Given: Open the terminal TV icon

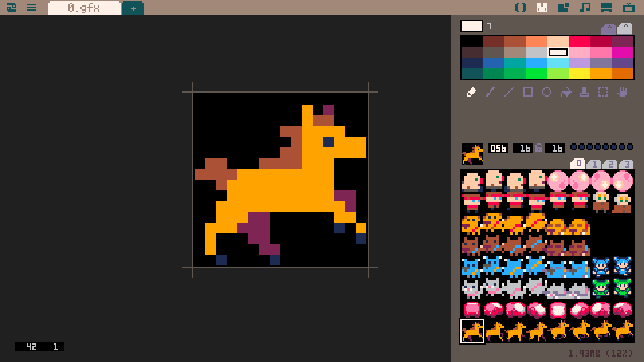Looking at the screenshot, I should 628,7.
